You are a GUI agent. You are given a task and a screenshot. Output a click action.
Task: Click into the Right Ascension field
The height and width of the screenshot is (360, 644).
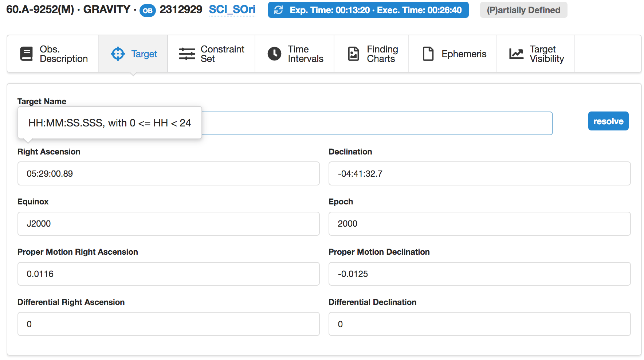click(168, 174)
